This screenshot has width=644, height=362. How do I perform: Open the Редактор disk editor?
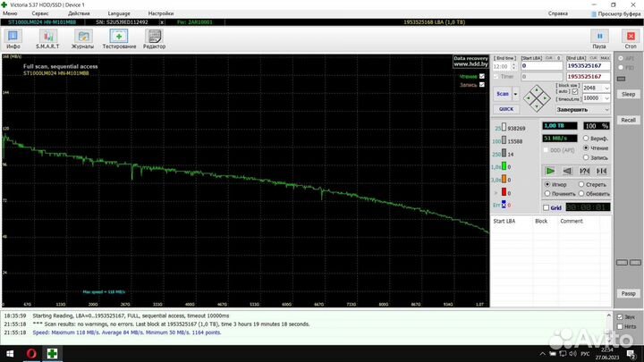click(x=154, y=38)
